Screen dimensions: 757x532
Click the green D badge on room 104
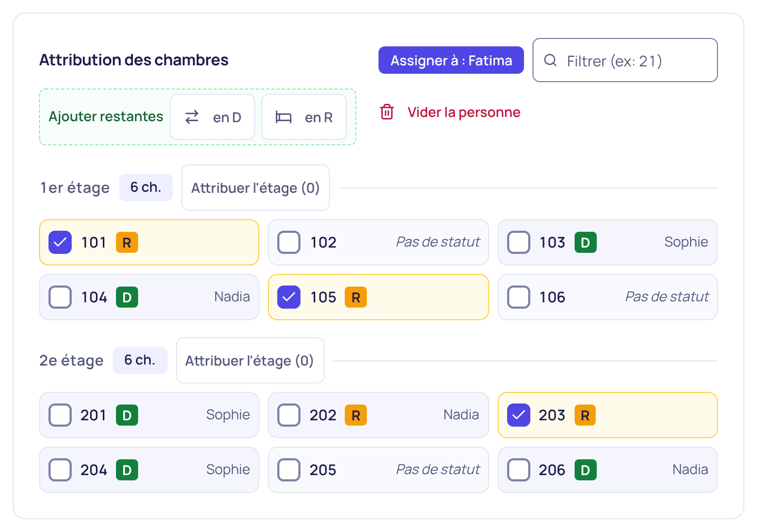(x=127, y=297)
